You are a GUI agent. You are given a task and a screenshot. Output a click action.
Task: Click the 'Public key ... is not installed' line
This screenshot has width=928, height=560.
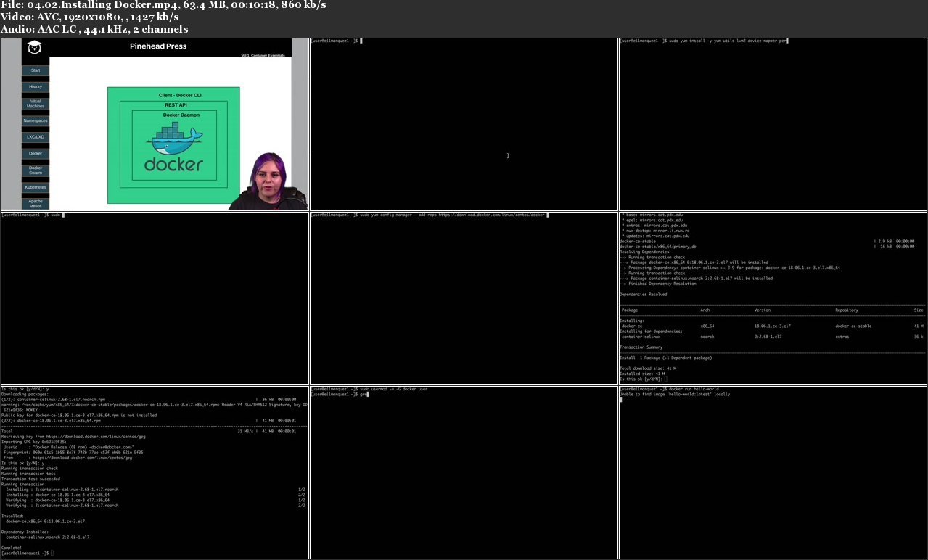click(x=79, y=416)
